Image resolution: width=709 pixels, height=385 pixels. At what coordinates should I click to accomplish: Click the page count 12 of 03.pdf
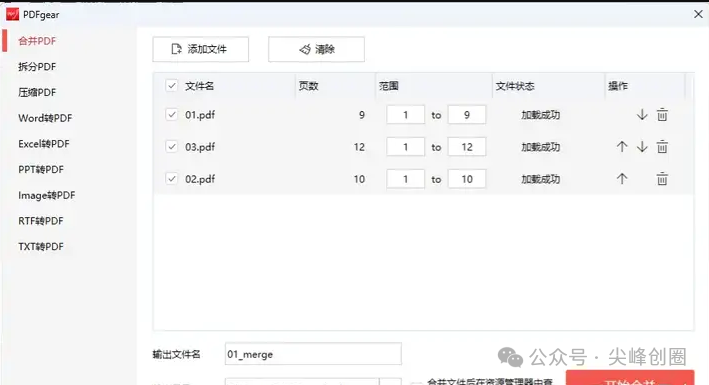tap(359, 147)
